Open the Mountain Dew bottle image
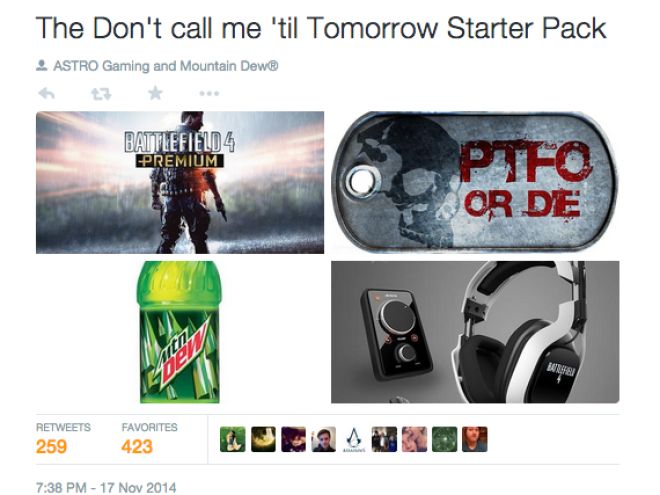 pos(180,332)
